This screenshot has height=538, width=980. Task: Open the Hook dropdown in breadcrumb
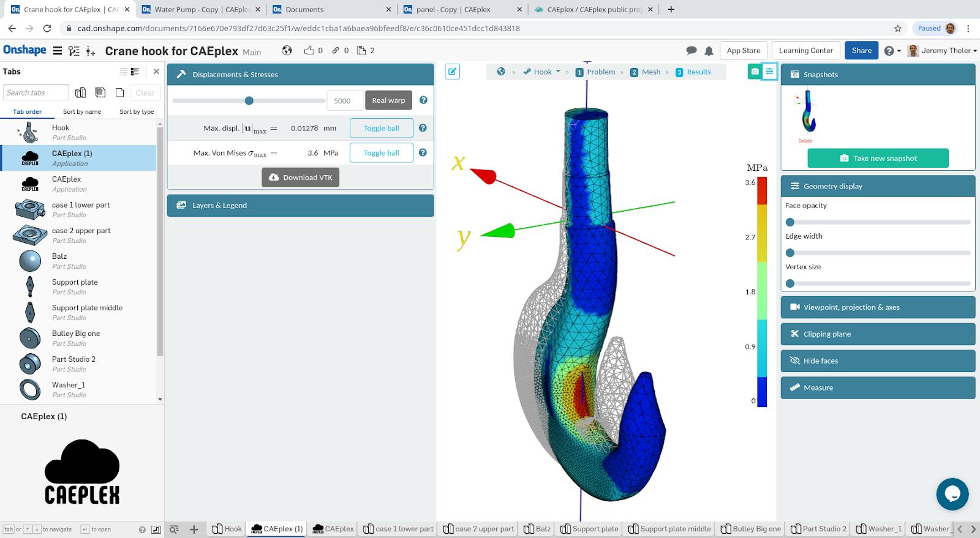coord(543,72)
